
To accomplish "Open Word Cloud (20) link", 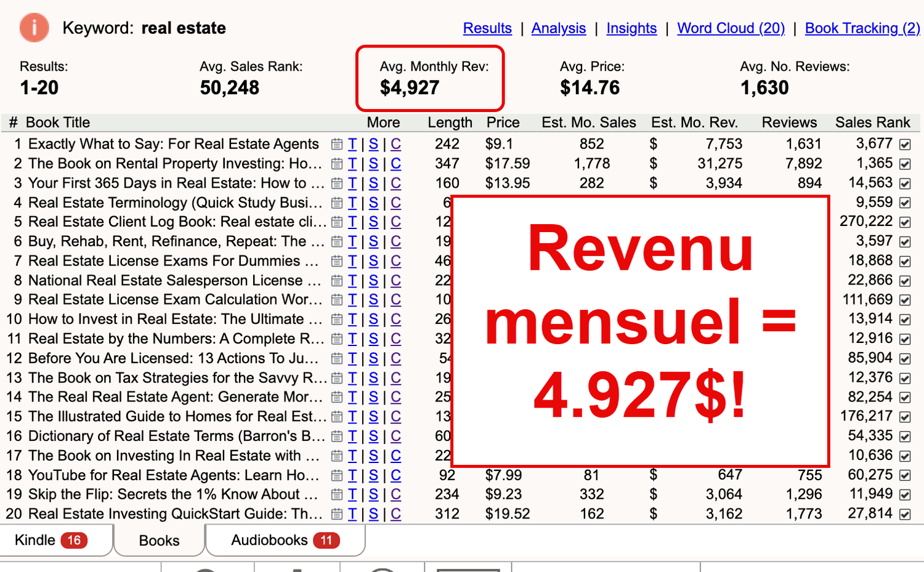I will coord(731,28).
